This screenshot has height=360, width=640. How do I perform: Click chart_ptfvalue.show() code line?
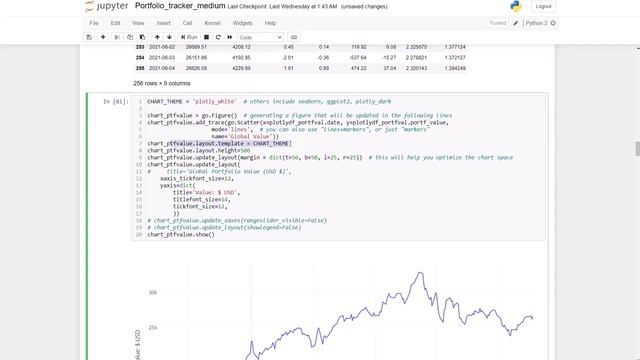pos(181,235)
